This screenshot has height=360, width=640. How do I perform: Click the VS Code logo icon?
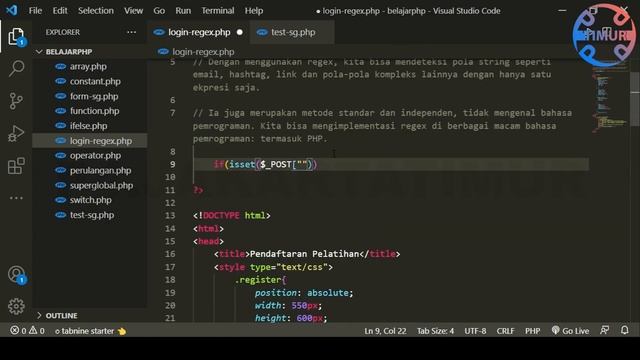click(12, 10)
